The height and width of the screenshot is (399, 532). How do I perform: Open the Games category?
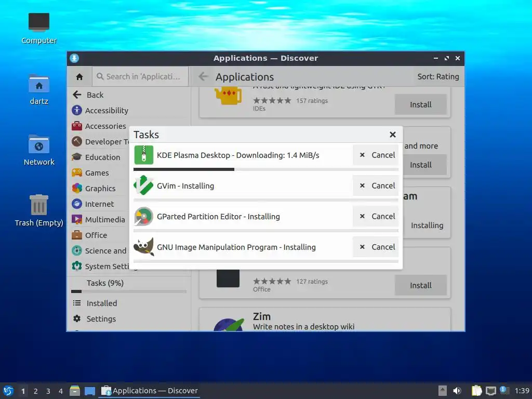point(99,172)
